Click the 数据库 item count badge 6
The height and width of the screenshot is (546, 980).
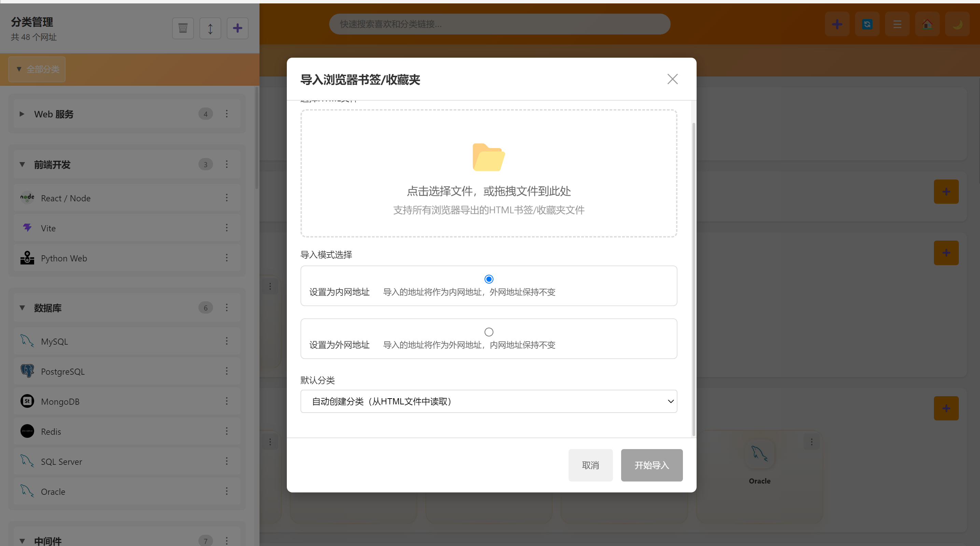pos(206,307)
